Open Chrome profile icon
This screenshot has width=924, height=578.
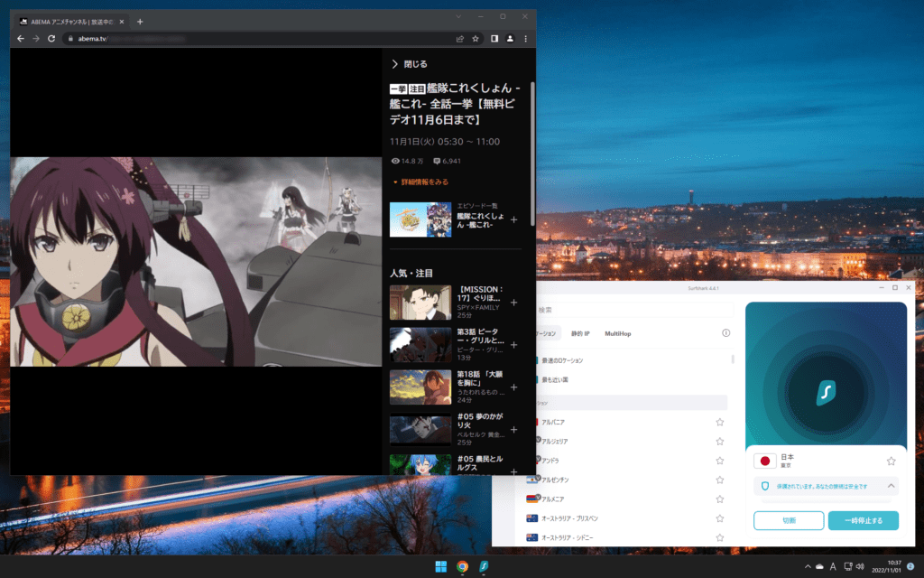click(510, 39)
